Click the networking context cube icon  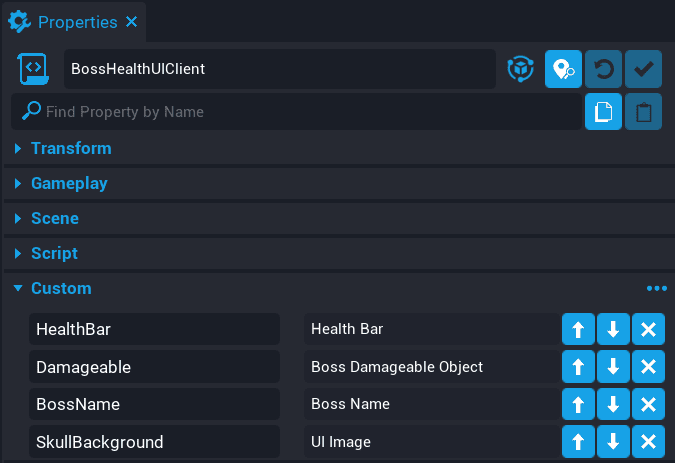pyautogui.click(x=520, y=69)
